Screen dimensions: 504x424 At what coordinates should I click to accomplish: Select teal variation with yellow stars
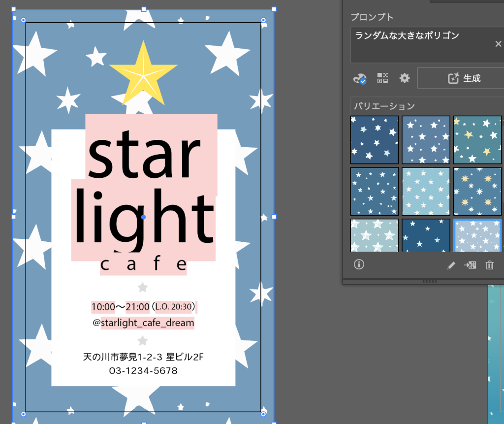(477, 140)
